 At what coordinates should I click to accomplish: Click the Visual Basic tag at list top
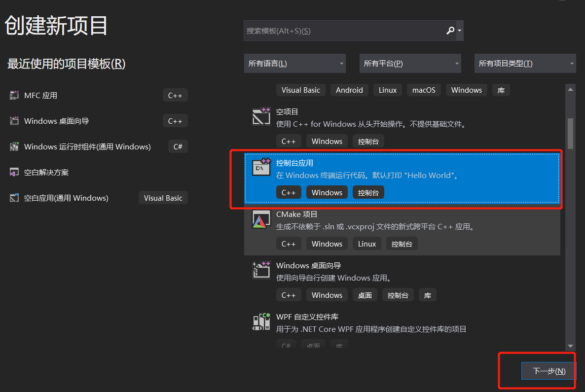pyautogui.click(x=301, y=90)
